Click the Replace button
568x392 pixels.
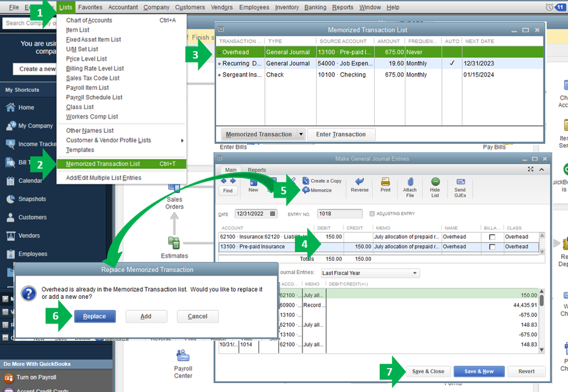(94, 316)
